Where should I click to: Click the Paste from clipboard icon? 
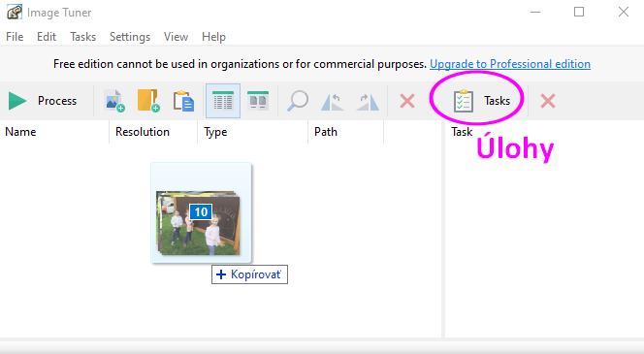pos(183,101)
